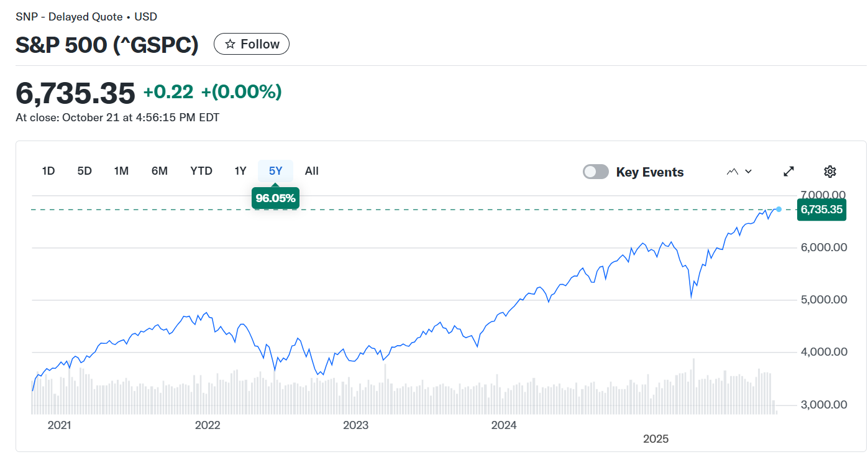The width and height of the screenshot is (868, 462).
Task: Show the All time range
Action: pos(312,171)
